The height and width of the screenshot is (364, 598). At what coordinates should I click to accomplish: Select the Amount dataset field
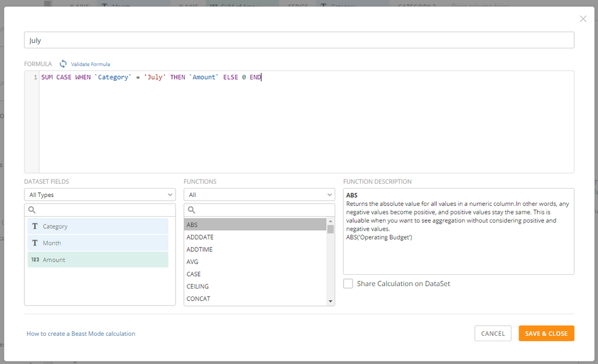pyautogui.click(x=98, y=259)
